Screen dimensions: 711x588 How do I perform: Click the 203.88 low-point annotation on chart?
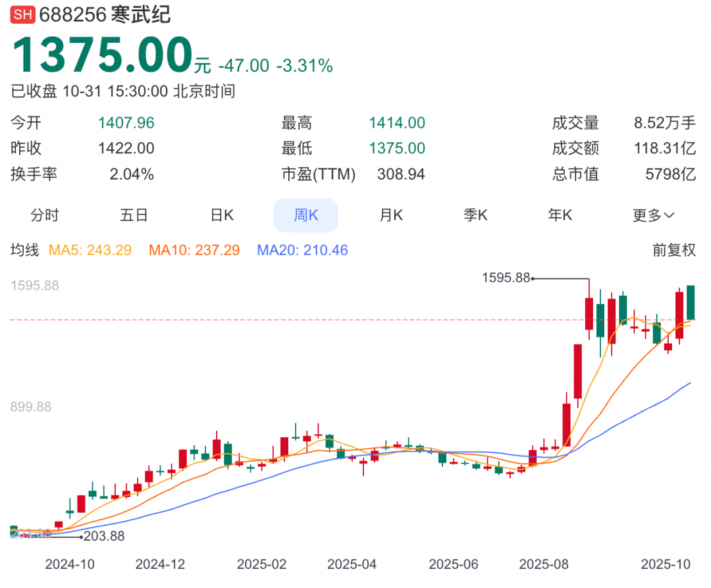(104, 536)
